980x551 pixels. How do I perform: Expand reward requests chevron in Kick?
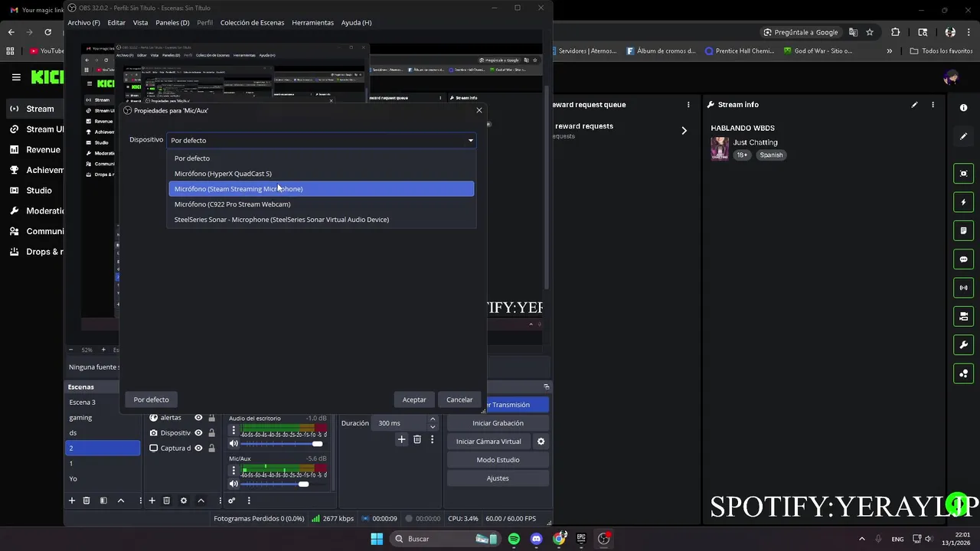coord(684,131)
